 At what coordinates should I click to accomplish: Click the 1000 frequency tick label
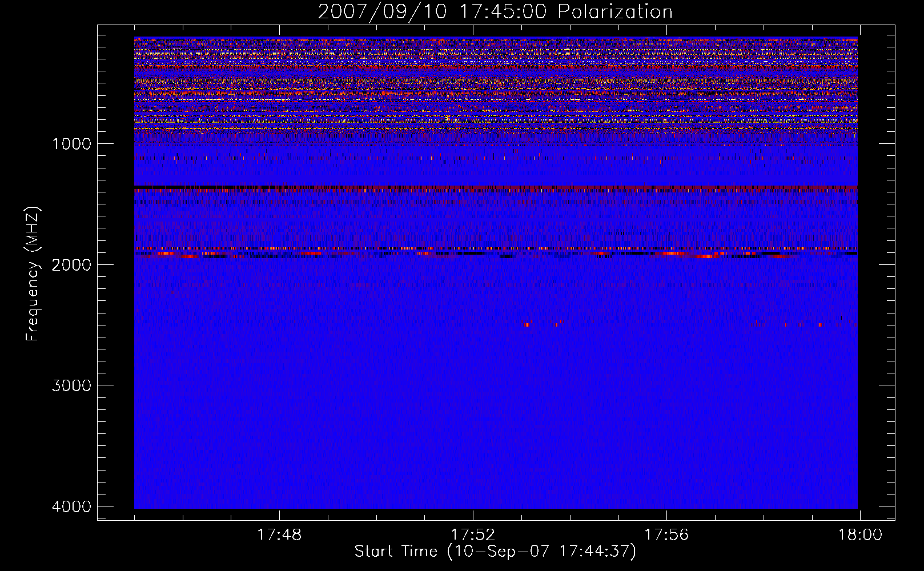(71, 143)
